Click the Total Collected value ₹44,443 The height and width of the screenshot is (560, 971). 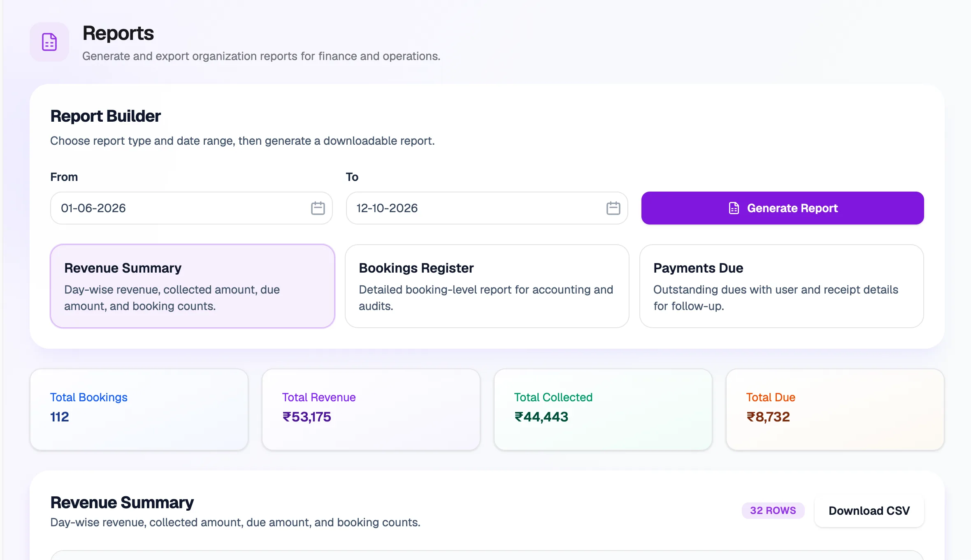click(541, 417)
